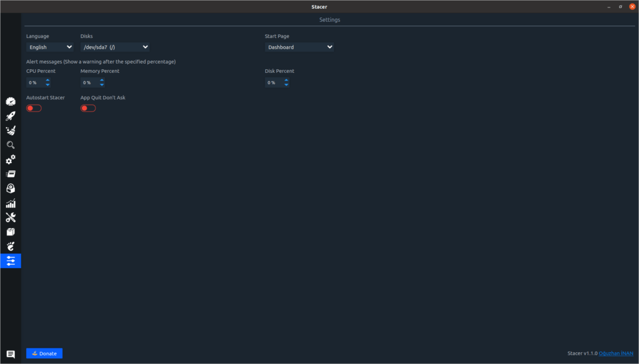Click the Autostart Stacer label

(x=45, y=98)
